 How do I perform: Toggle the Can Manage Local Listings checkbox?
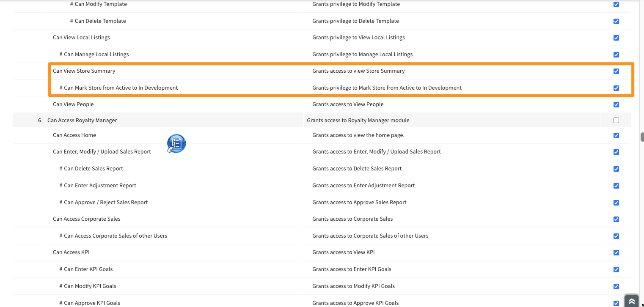coord(616,55)
